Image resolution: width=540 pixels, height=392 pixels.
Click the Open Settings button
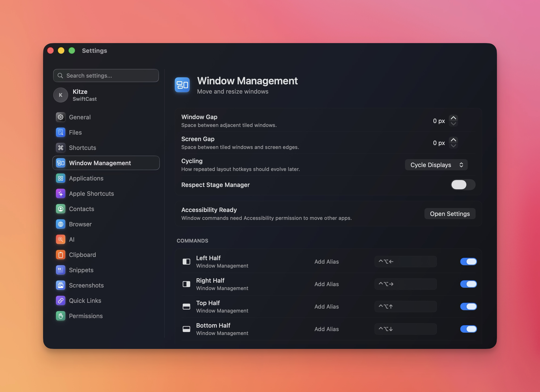(450, 214)
